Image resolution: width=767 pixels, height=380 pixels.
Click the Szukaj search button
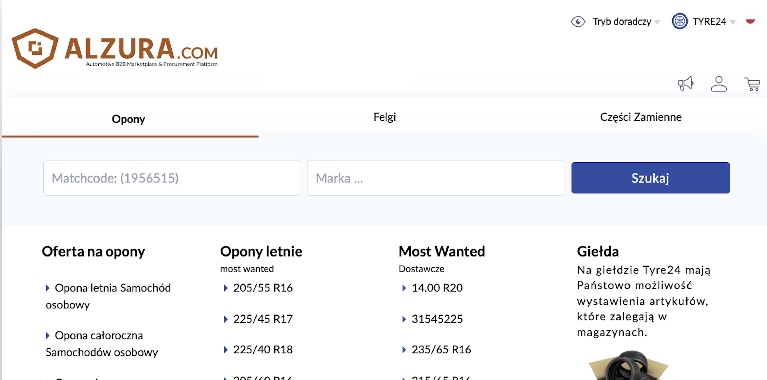(x=651, y=178)
